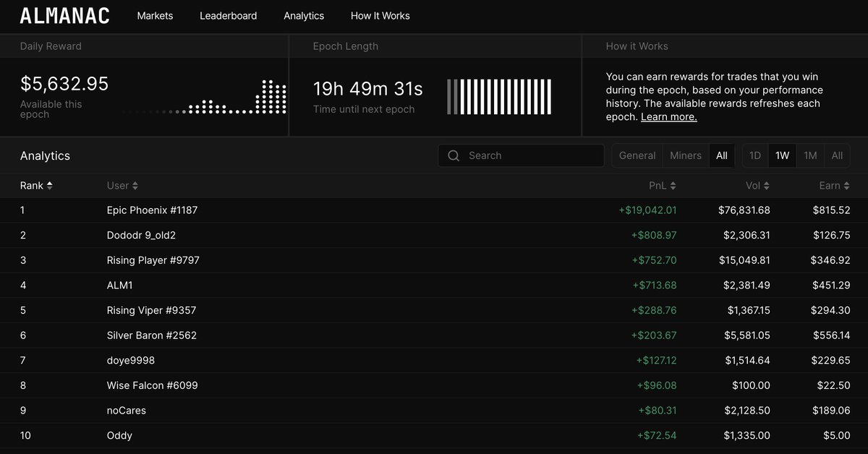Click volume value $15,049.81
This screenshot has height=454, width=868.
[744, 260]
